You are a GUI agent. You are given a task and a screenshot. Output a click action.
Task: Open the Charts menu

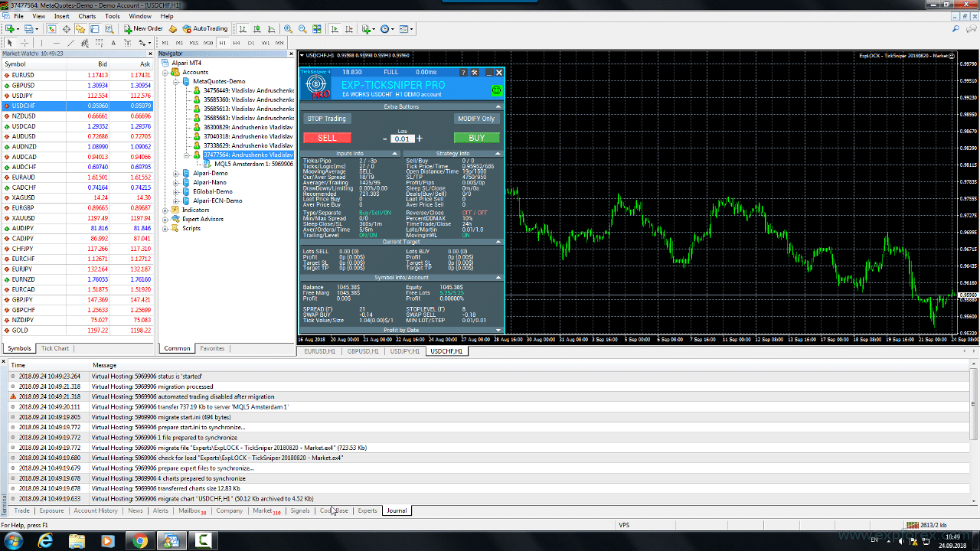tap(87, 16)
